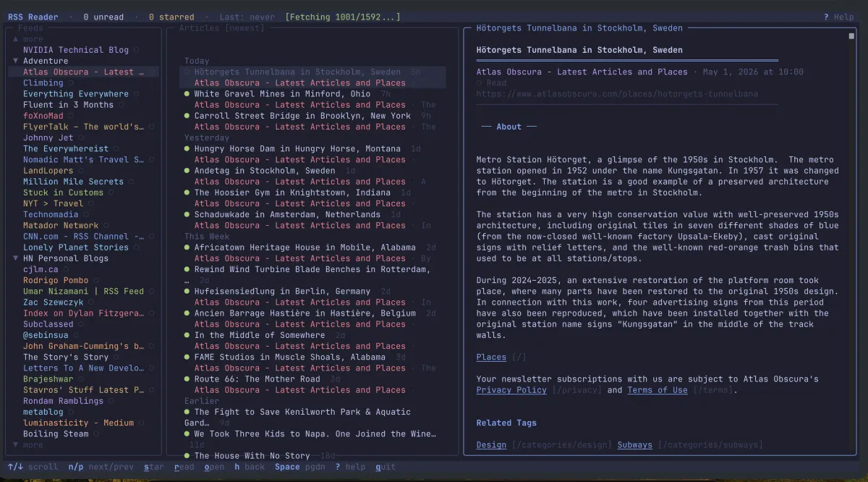Open the Help item in top bar
The width and height of the screenshot is (868, 482).
[839, 17]
